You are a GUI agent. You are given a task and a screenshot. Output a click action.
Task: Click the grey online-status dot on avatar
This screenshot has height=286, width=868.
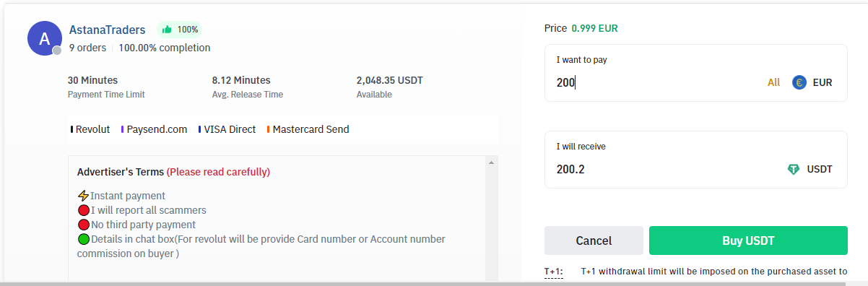click(x=57, y=51)
